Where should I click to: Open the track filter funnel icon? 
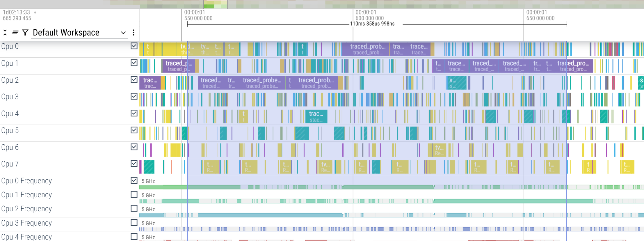[x=25, y=33]
